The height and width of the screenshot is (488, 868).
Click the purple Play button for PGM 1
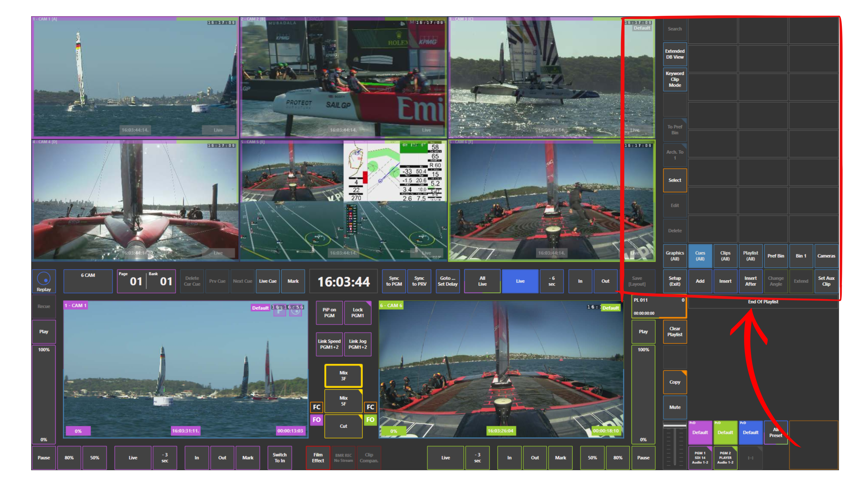43,332
